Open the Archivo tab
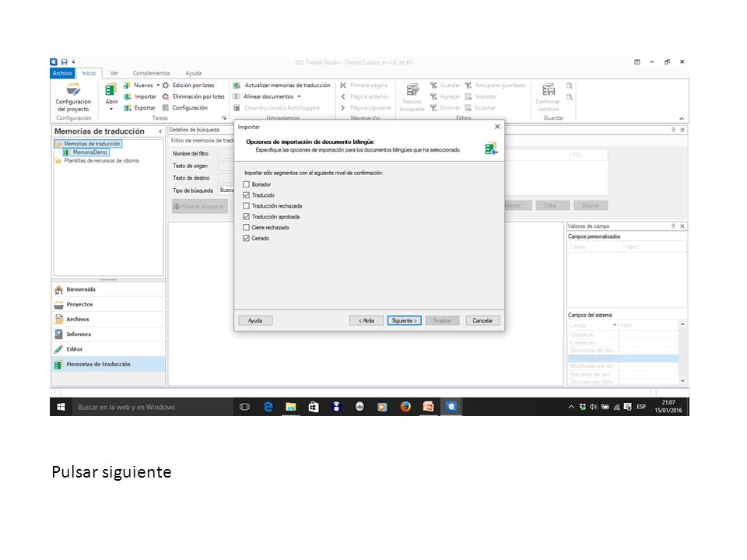Screen dimensions: 747x560 (x=62, y=73)
